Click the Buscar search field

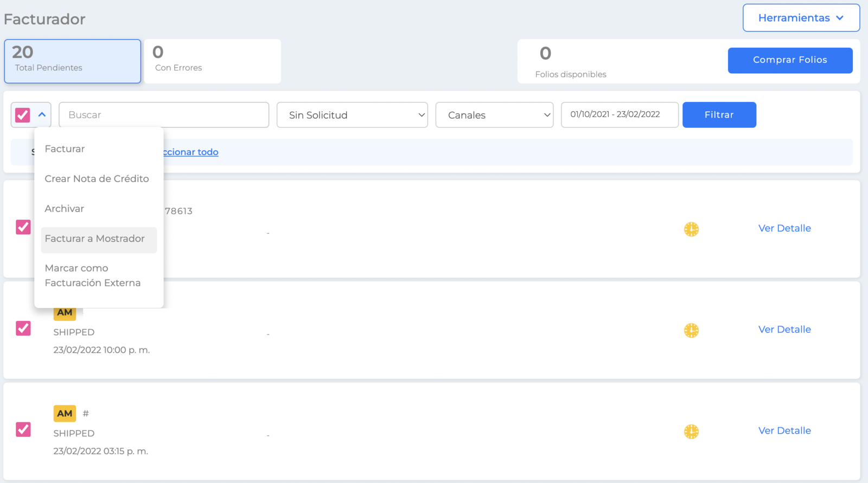pyautogui.click(x=164, y=115)
